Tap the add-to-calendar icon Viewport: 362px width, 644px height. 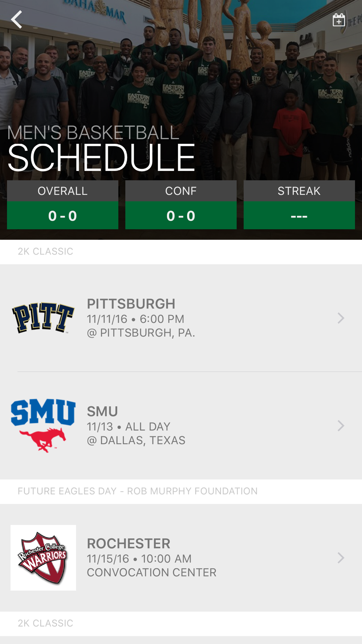click(x=338, y=20)
